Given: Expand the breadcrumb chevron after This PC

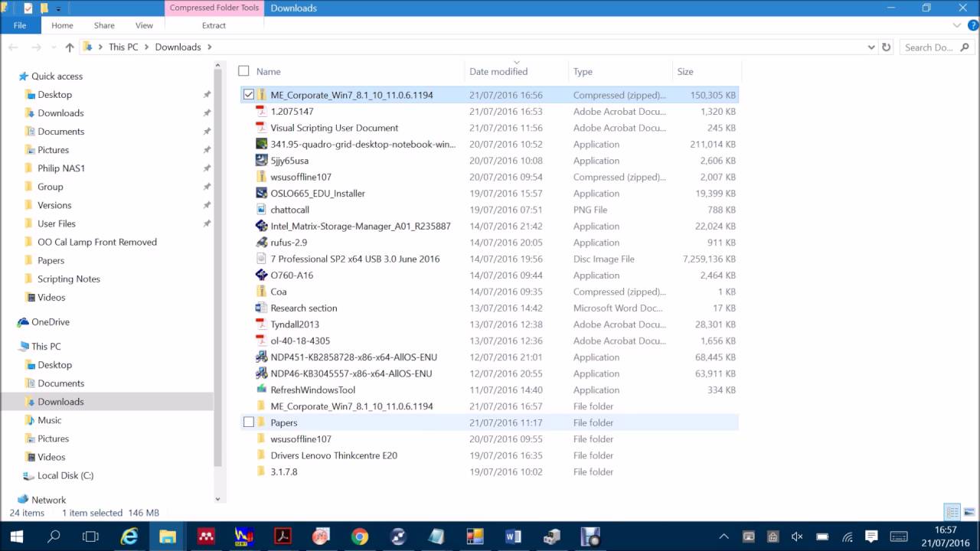Looking at the screenshot, I should click(147, 47).
